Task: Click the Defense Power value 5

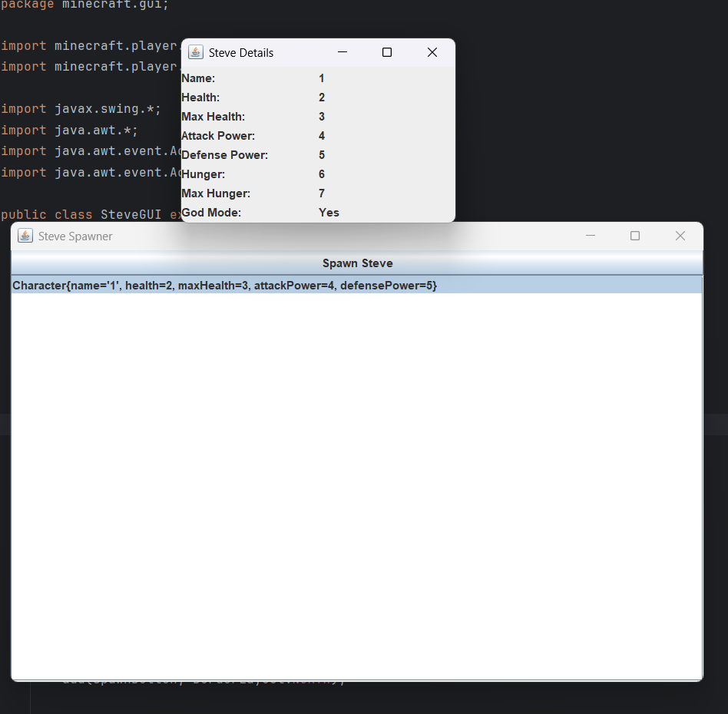Action: [322, 155]
